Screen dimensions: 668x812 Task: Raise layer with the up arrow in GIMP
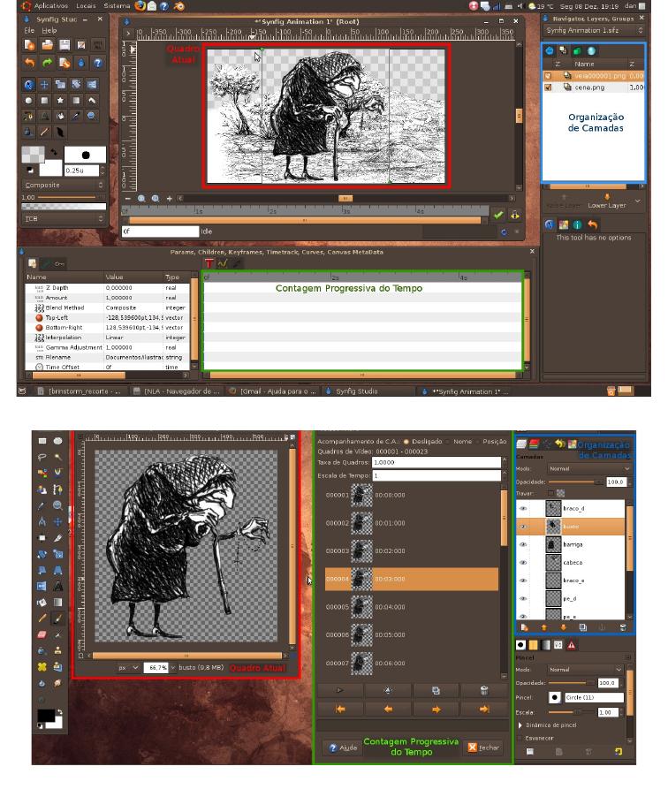543,627
